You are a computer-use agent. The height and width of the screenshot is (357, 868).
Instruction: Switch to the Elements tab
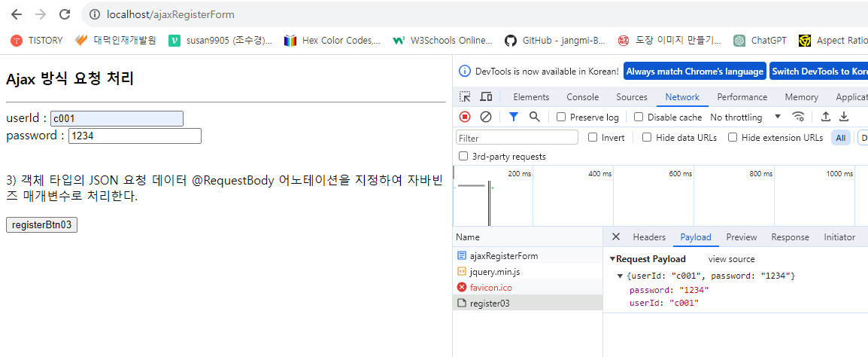(x=531, y=97)
